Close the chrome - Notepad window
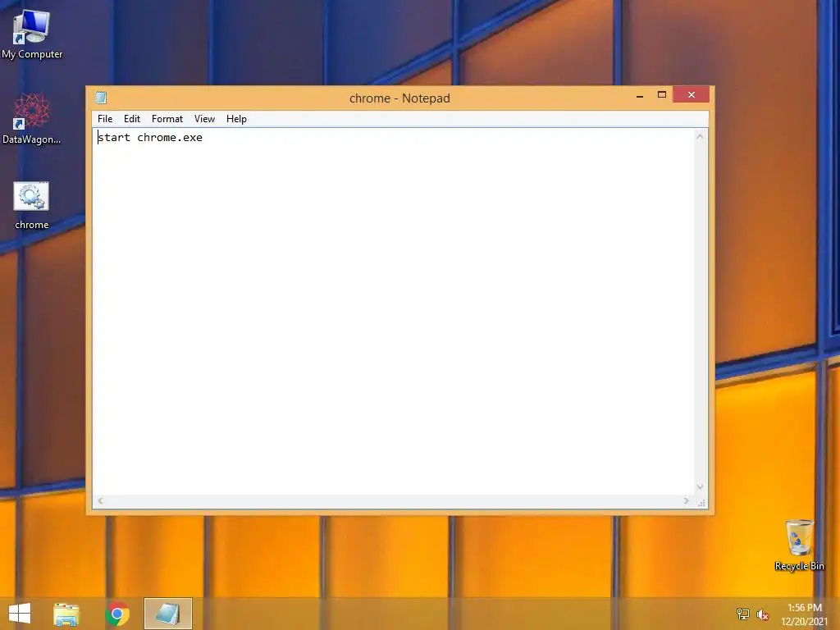The height and width of the screenshot is (630, 840). tap(691, 95)
